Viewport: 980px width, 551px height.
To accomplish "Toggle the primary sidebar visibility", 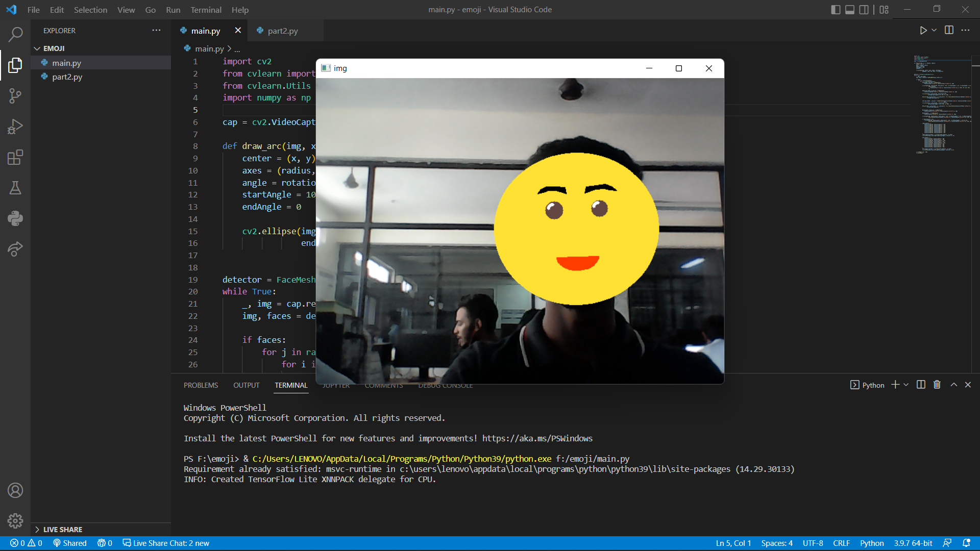I will tap(836, 9).
